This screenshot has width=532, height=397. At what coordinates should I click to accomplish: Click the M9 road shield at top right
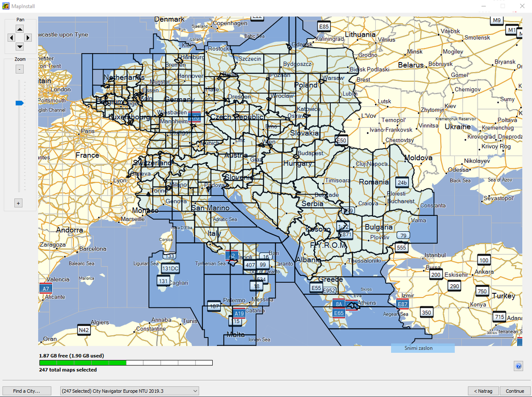497,20
